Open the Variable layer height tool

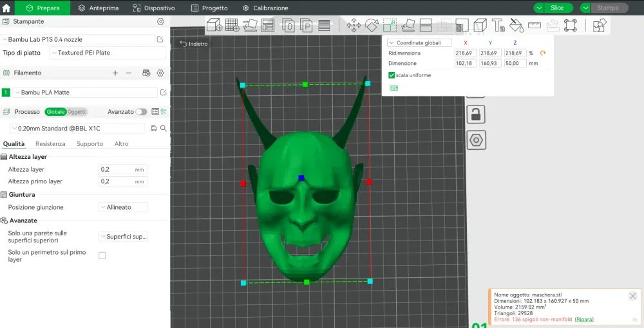tap(324, 26)
